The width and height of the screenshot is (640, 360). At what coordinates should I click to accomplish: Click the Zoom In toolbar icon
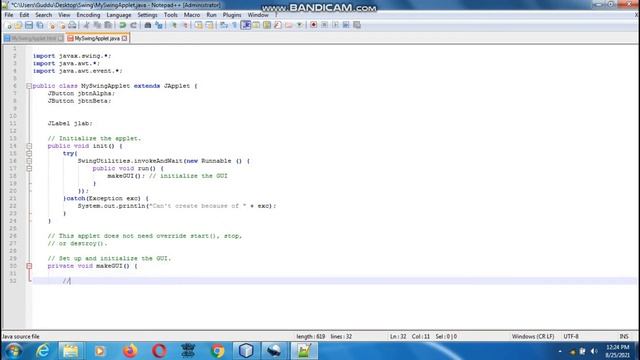(x=173, y=25)
